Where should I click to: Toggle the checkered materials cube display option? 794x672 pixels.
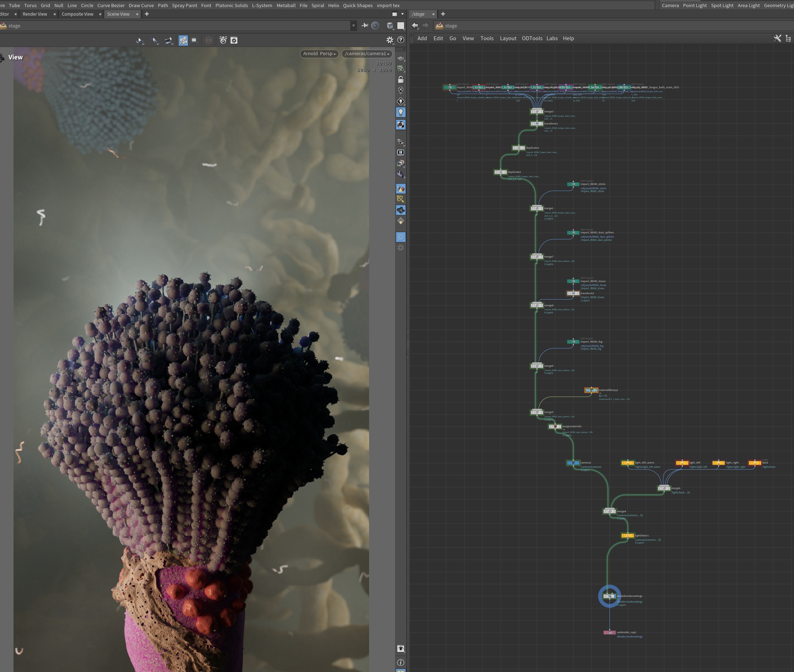point(401,125)
